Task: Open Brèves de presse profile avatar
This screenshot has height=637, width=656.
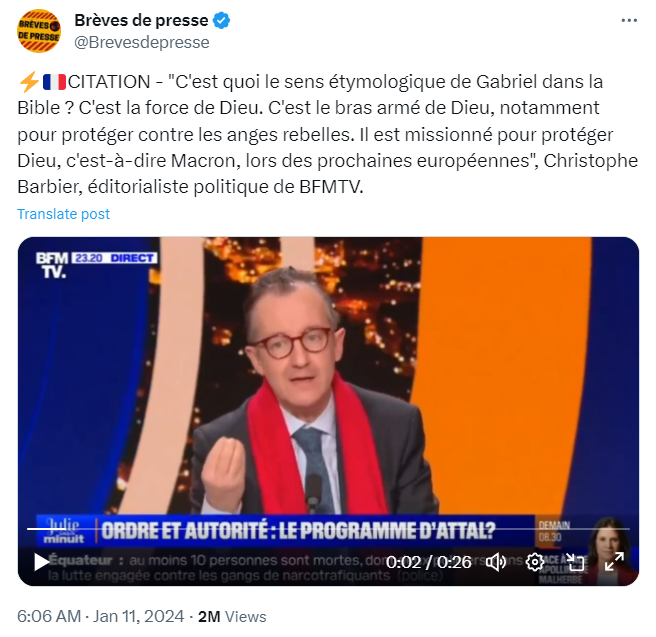Action: coord(39,31)
